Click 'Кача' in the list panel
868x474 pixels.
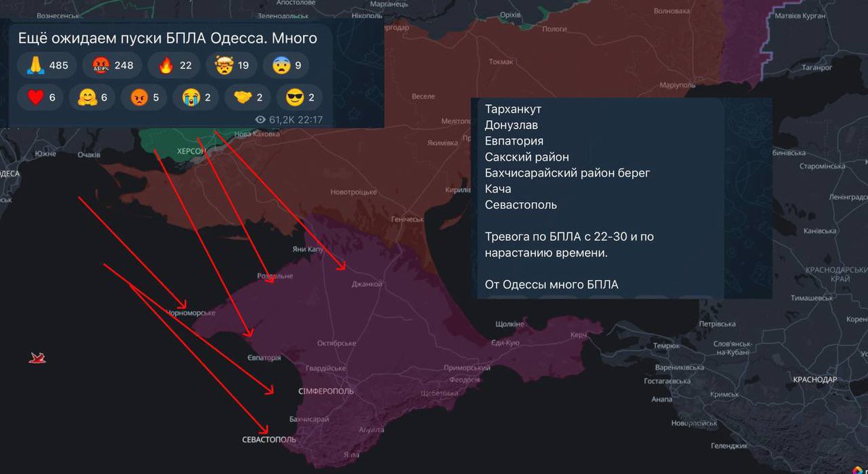pos(498,189)
